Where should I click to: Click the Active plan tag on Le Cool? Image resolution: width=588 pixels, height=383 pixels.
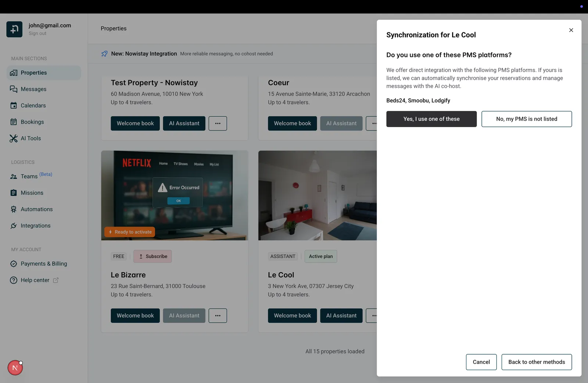pyautogui.click(x=320, y=256)
